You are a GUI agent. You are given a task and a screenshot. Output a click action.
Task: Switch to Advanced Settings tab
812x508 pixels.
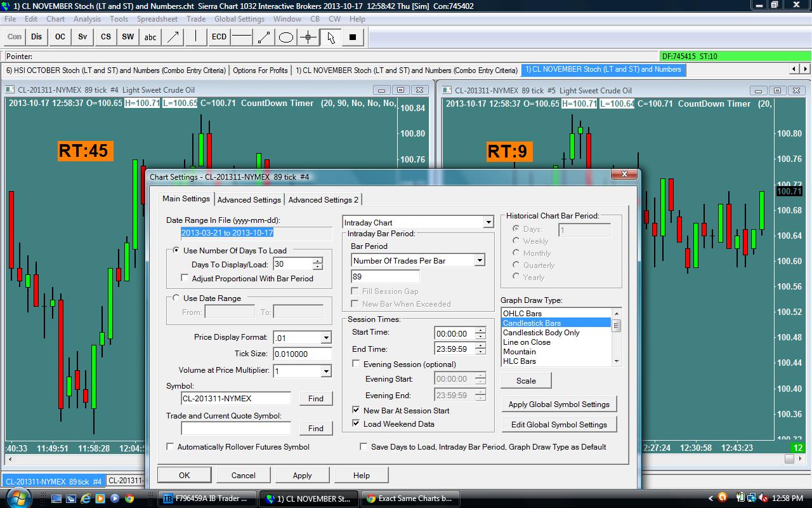[249, 199]
